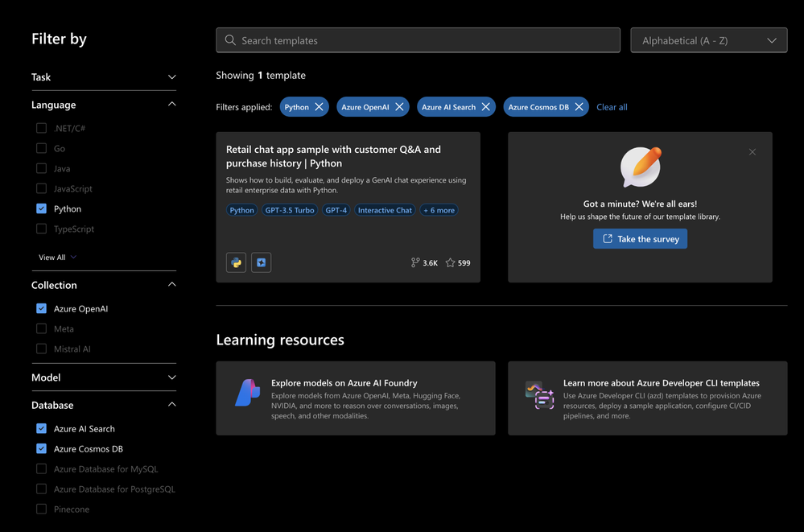Image resolution: width=804 pixels, height=532 pixels.
Task: Click the + 6 more tags chip
Action: [x=439, y=210]
